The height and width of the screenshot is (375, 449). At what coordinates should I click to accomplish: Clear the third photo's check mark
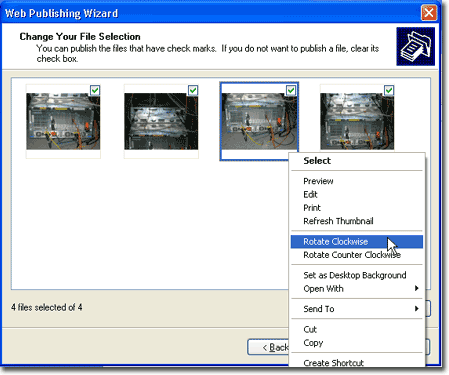pos(291,90)
